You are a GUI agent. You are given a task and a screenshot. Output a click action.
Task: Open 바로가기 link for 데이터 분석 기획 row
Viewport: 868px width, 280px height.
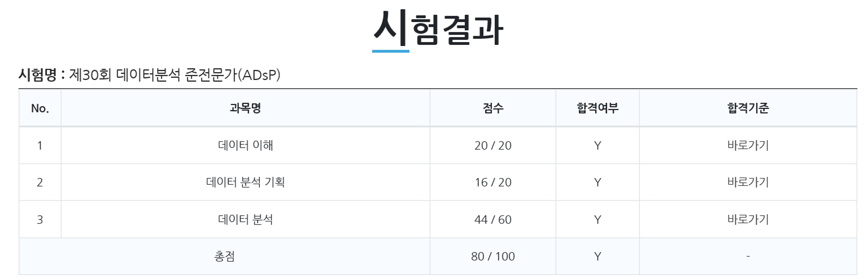(748, 182)
